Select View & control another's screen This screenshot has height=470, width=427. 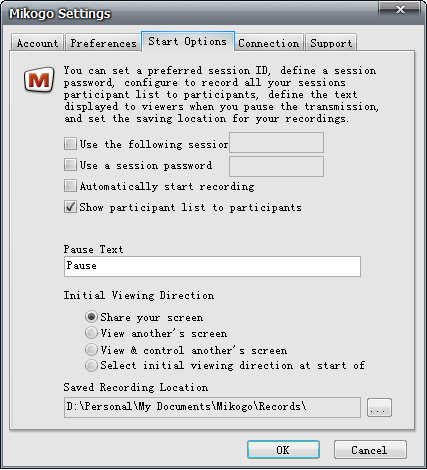pos(91,350)
